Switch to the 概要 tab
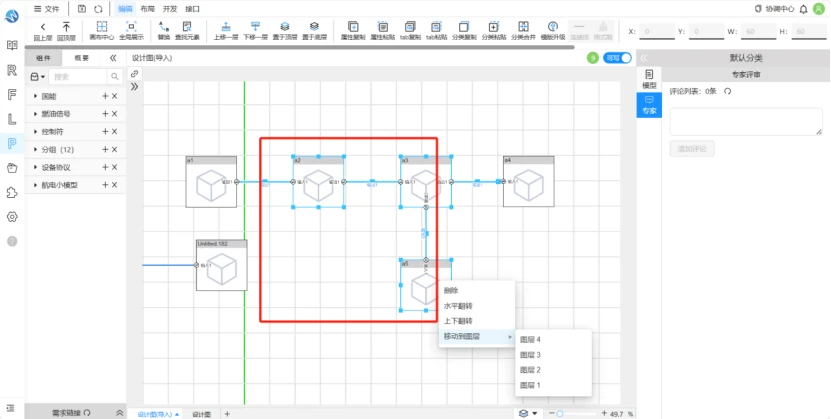The image size is (831, 419). click(x=81, y=58)
